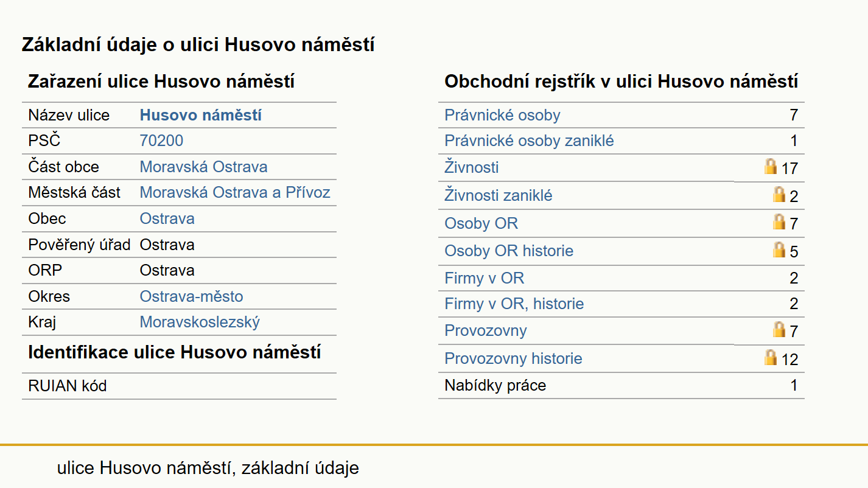Open the Ostrava municipality link
This screenshot has height=488, width=868.
coord(167,218)
